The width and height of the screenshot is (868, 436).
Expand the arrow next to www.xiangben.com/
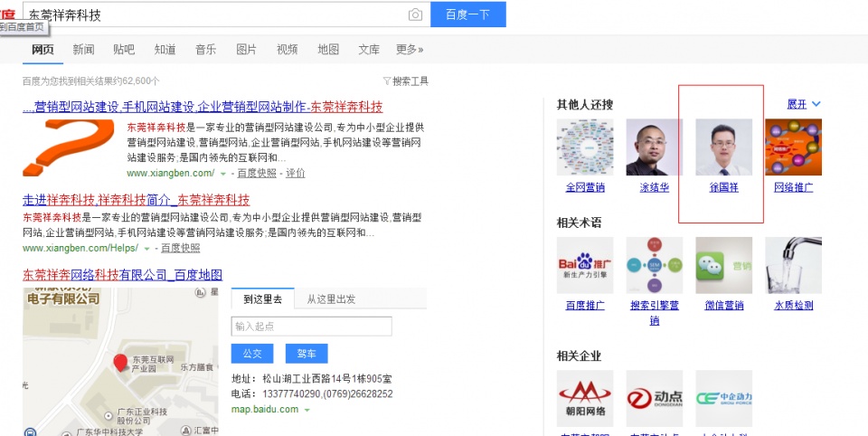coord(223,174)
